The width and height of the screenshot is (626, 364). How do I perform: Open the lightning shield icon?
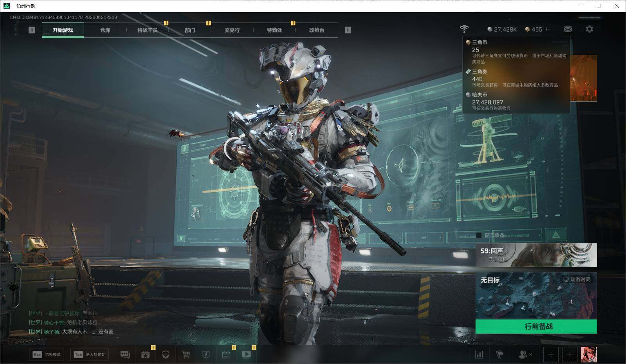(206, 354)
